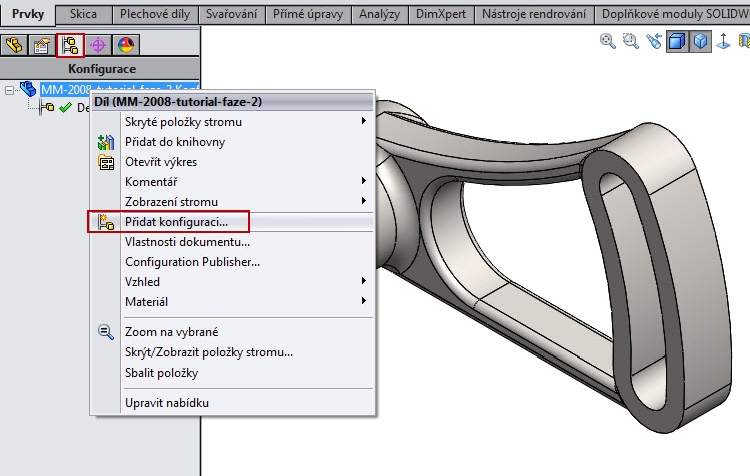Image resolution: width=750 pixels, height=476 pixels.
Task: Switch to the Prvky tab
Action: pos(28,14)
